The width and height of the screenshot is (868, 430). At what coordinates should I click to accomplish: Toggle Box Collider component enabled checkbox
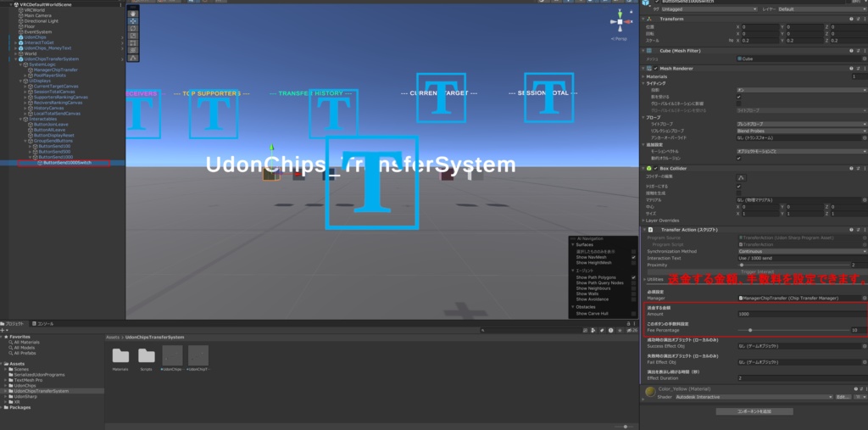[656, 168]
